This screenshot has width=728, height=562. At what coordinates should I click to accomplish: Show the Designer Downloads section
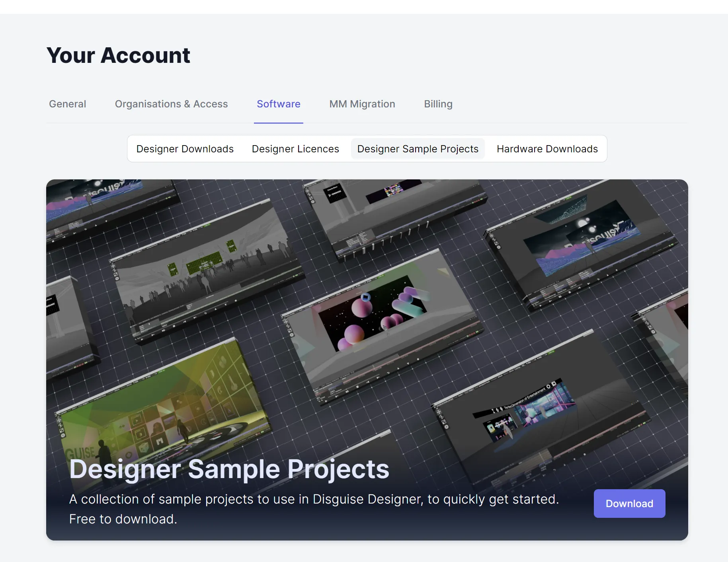point(185,149)
